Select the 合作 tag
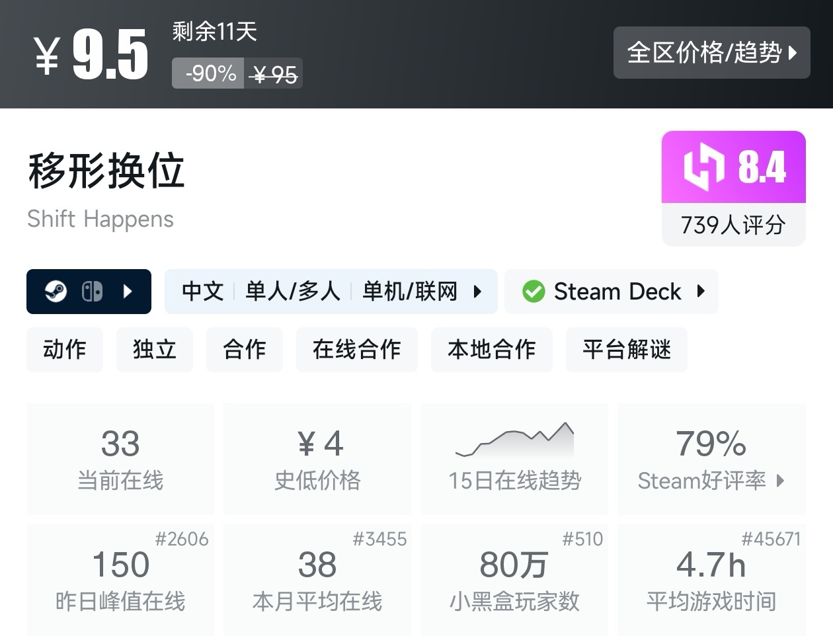833x644 pixels. (x=245, y=349)
